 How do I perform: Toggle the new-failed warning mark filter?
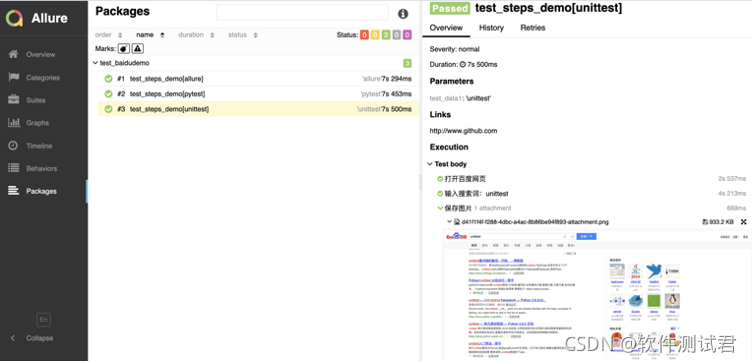click(138, 48)
